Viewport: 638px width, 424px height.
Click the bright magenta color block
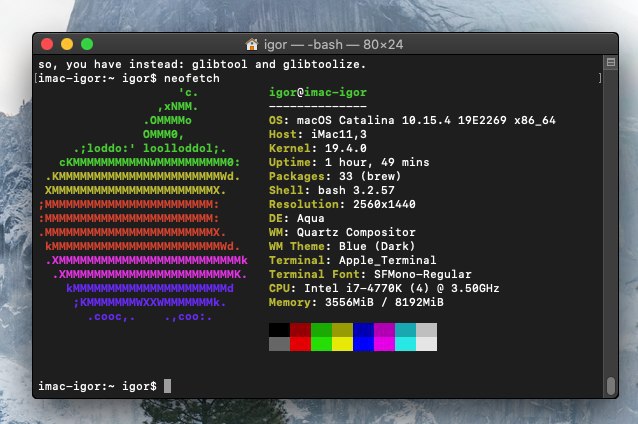[385, 344]
